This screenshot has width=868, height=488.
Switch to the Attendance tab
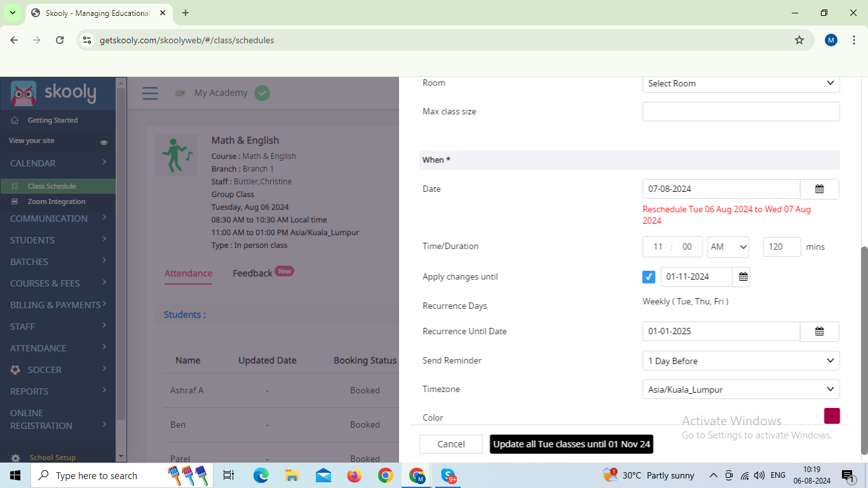click(x=188, y=273)
